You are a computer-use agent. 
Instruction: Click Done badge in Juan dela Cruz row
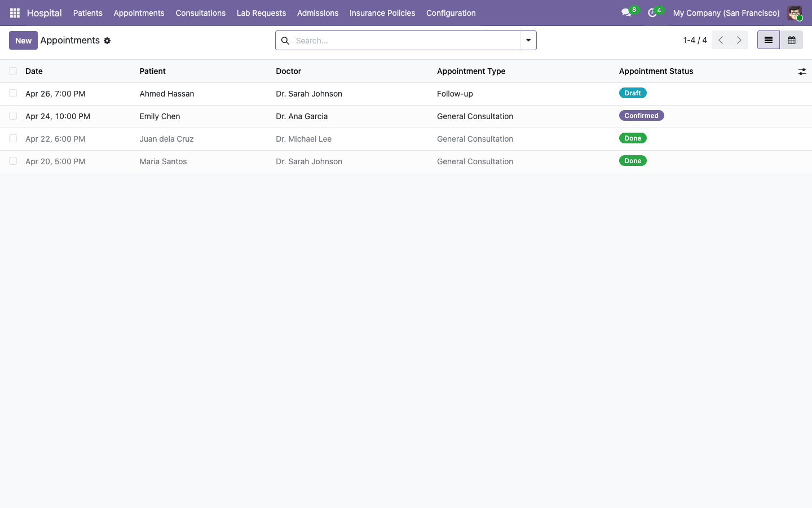pos(633,138)
